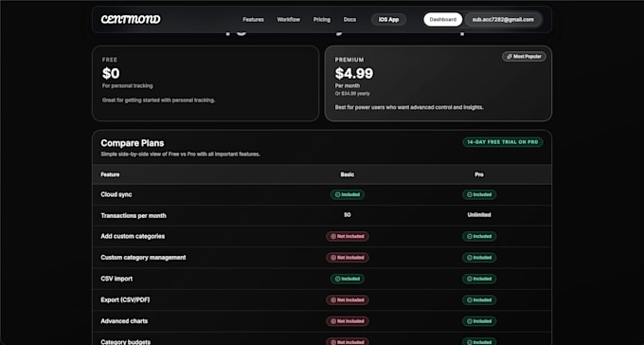Click the Custom category management Pro Included badge

pos(479,258)
